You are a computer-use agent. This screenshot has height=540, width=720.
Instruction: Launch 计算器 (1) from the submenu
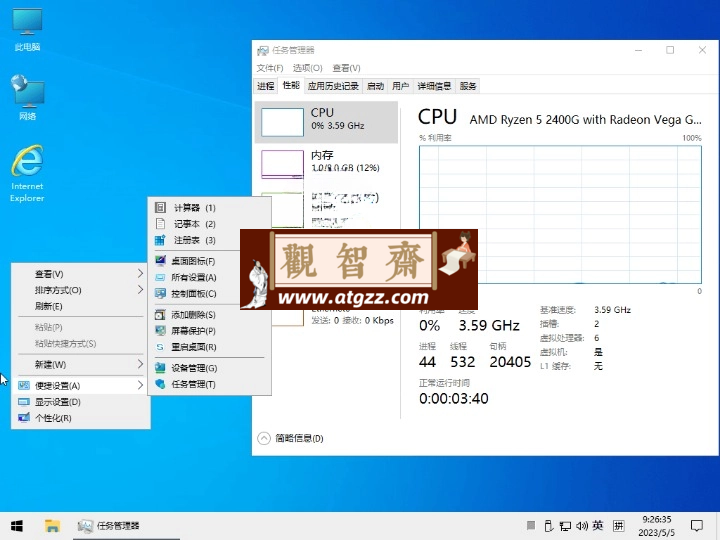pyautogui.click(x=209, y=208)
